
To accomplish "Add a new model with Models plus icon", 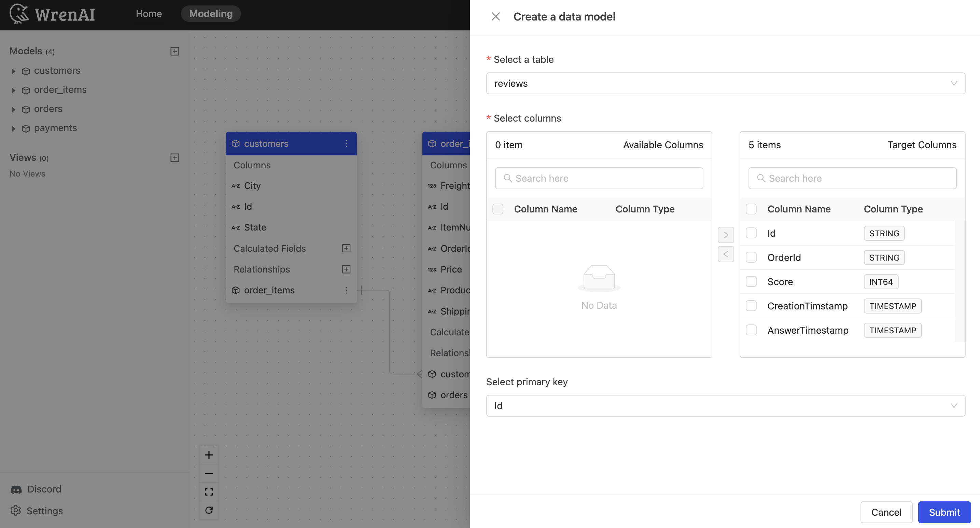I will 174,51.
